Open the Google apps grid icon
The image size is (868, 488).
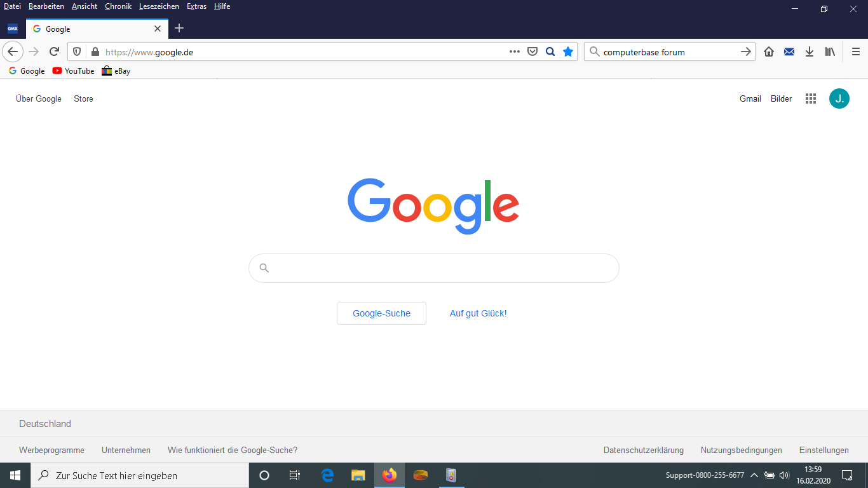click(x=811, y=98)
